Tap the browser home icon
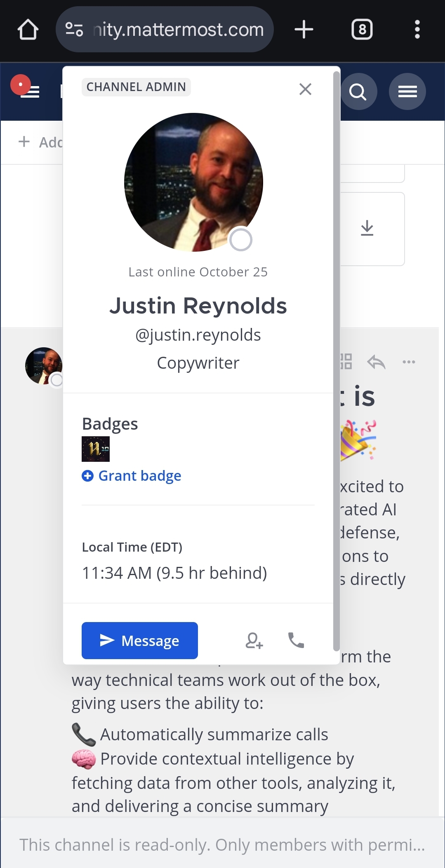The height and width of the screenshot is (868, 445). pos(28,30)
